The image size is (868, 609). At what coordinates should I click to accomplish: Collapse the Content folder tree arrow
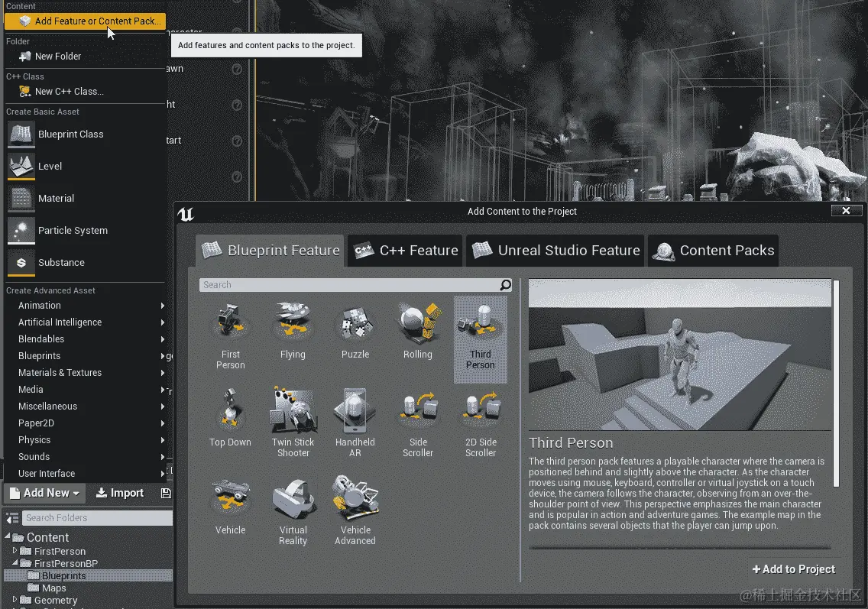(7, 536)
